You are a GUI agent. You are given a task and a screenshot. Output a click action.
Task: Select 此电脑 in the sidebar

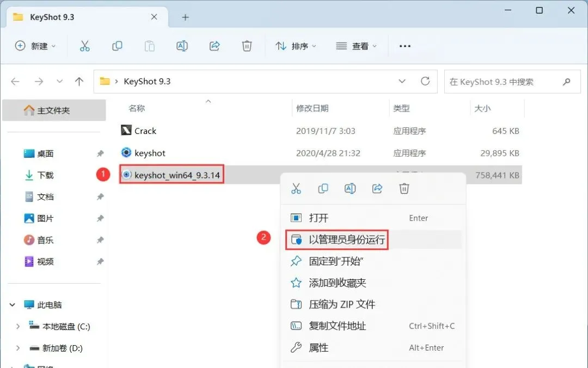click(x=49, y=305)
